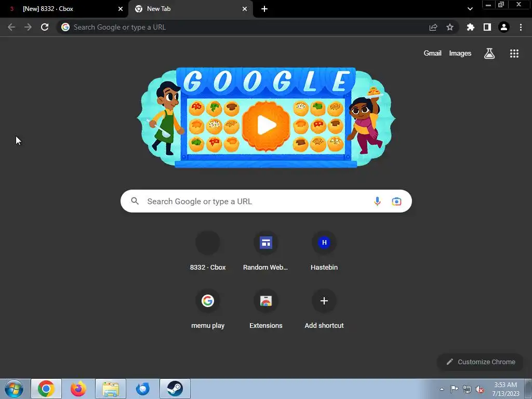Start voice search with the microphone icon
The height and width of the screenshot is (399, 532).
(377, 201)
